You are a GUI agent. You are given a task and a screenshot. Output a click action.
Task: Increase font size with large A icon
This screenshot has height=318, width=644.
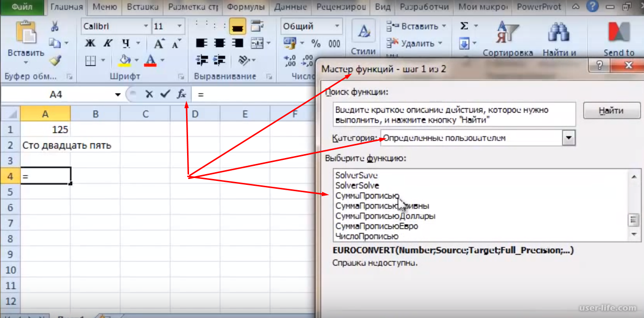tap(159, 43)
